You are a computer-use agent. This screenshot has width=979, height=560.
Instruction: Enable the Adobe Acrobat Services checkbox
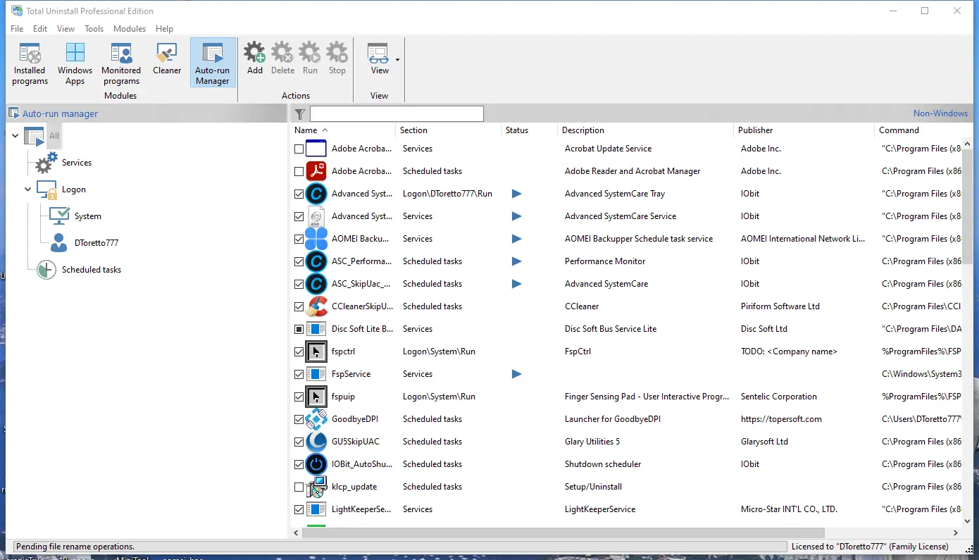(x=299, y=149)
